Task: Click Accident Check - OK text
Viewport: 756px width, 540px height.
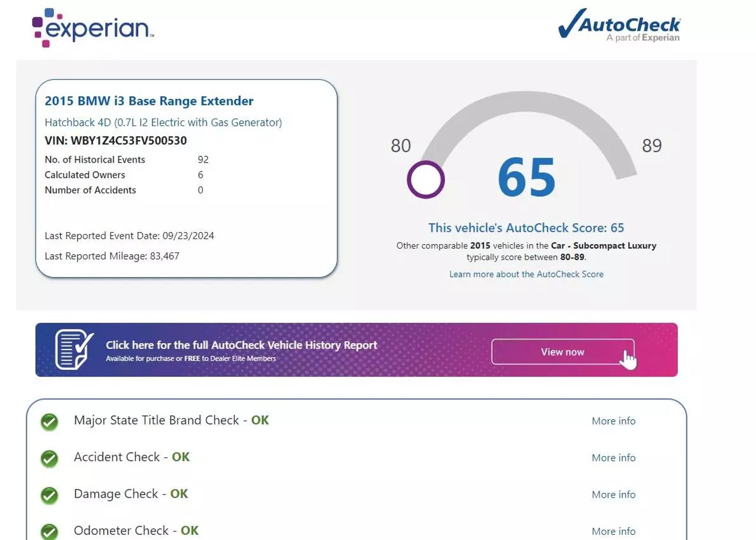Action: [x=132, y=457]
